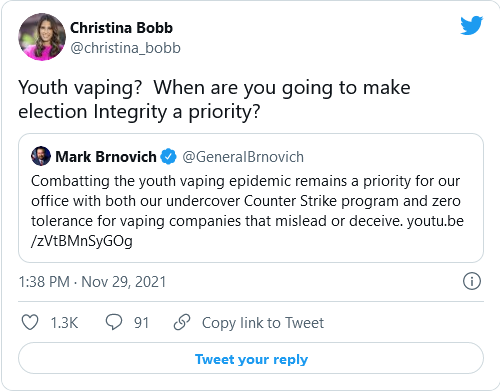
Task: Open Mark Brnovich's small avatar
Action: 41,156
